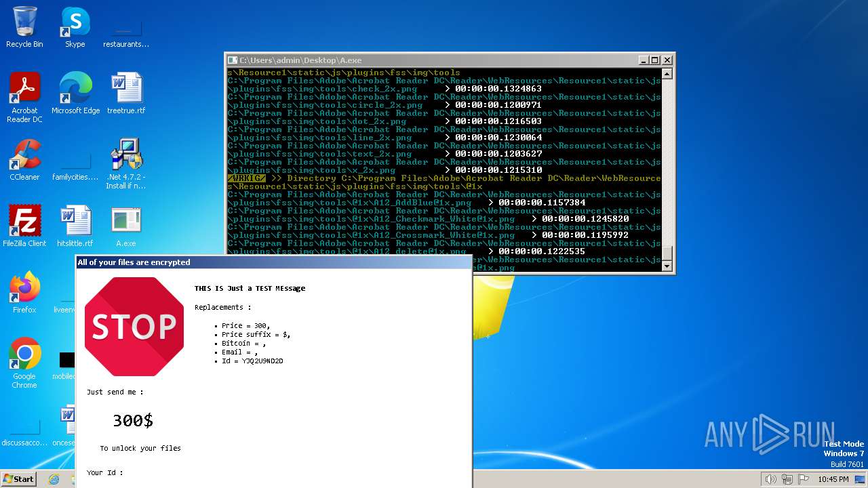
Task: Click the console timing value 00:00:00.1222535
Action: pos(542,251)
